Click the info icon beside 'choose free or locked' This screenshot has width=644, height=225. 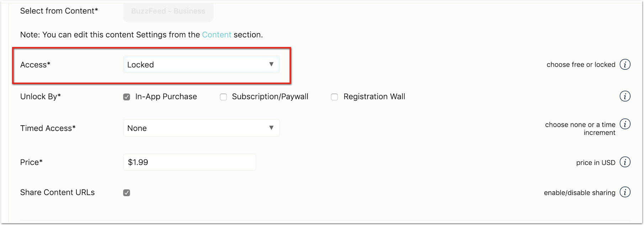(x=625, y=64)
